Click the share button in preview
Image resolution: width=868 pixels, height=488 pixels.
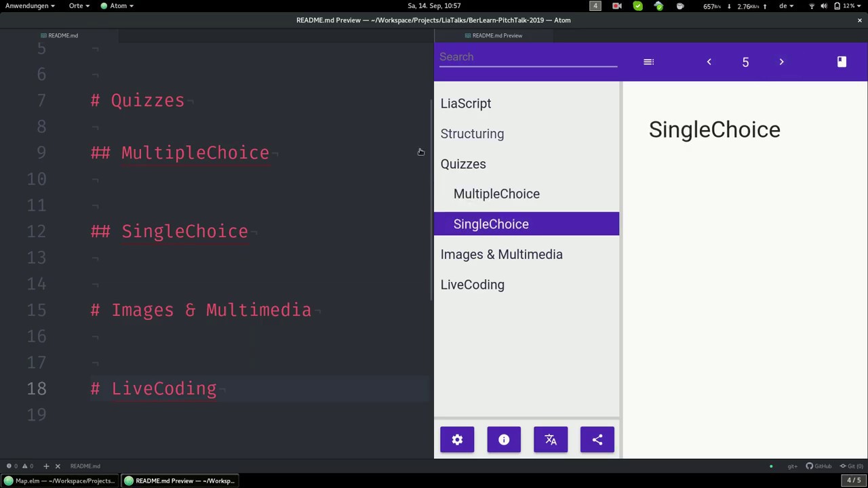pyautogui.click(x=597, y=440)
